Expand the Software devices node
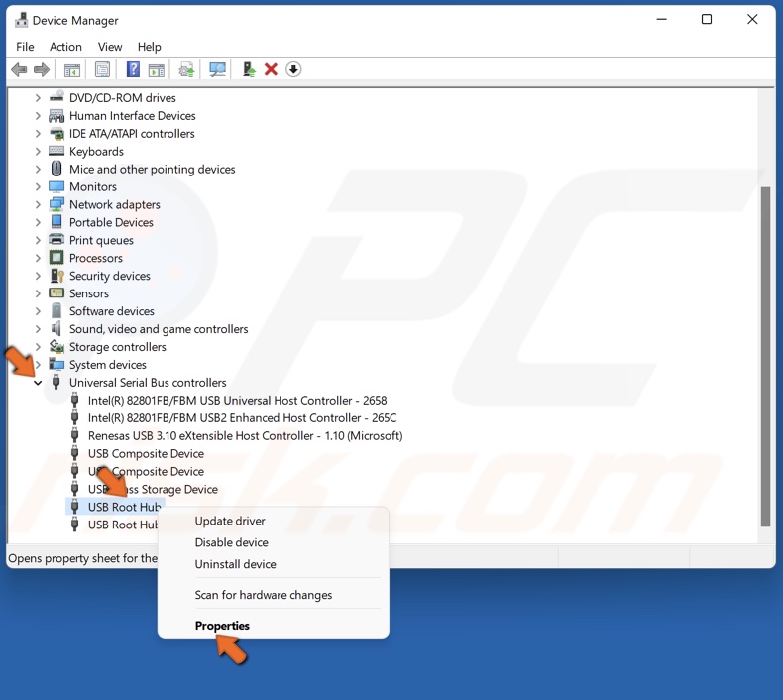Screen dimensions: 783x700 (38, 311)
